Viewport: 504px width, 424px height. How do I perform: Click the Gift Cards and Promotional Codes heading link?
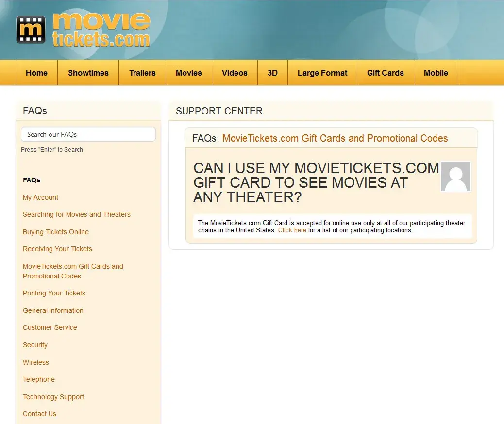click(335, 138)
